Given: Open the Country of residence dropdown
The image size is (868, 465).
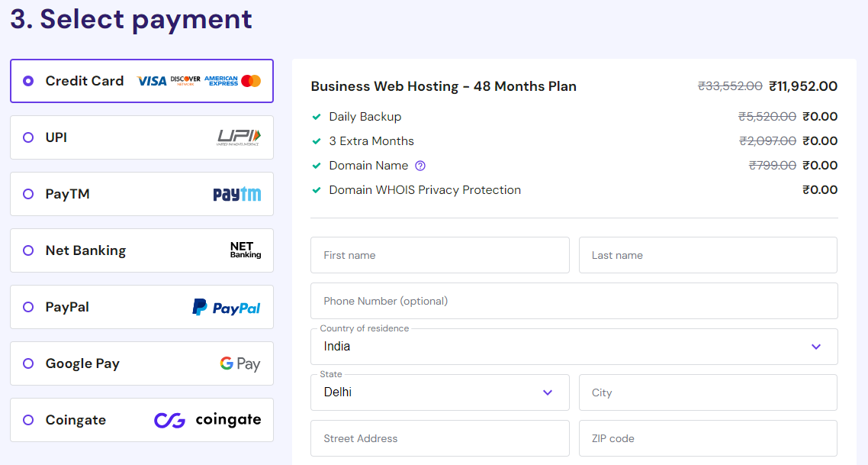Looking at the screenshot, I should pos(815,346).
